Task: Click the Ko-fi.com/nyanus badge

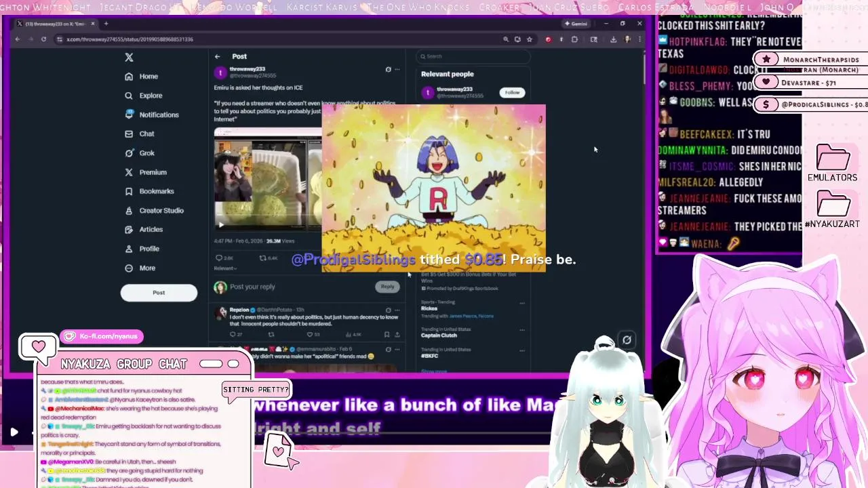Action: click(102, 336)
